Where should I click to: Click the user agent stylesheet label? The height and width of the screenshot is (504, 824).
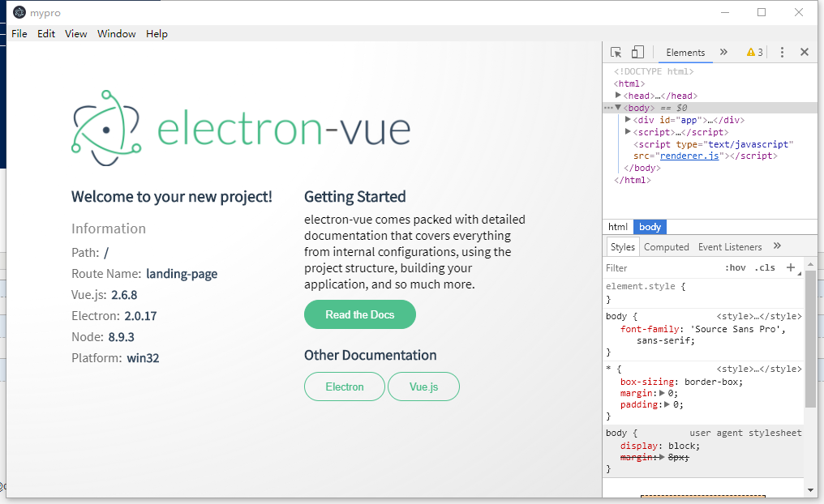(745, 434)
